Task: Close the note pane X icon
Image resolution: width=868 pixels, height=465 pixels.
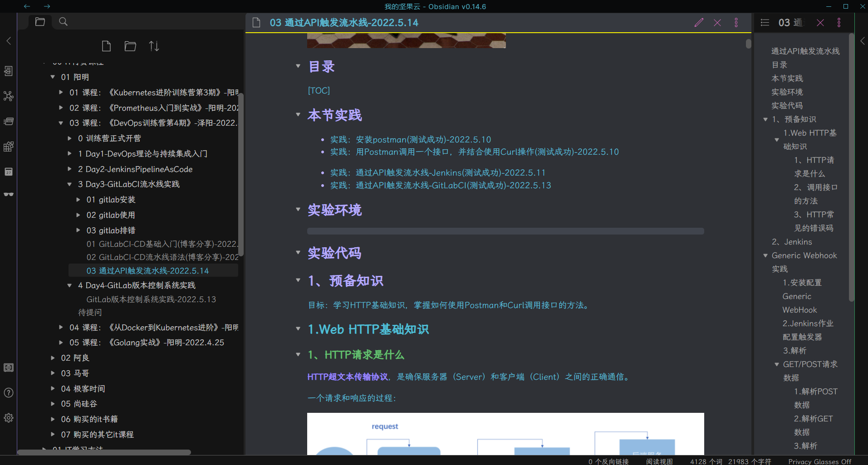Action: coord(717,23)
